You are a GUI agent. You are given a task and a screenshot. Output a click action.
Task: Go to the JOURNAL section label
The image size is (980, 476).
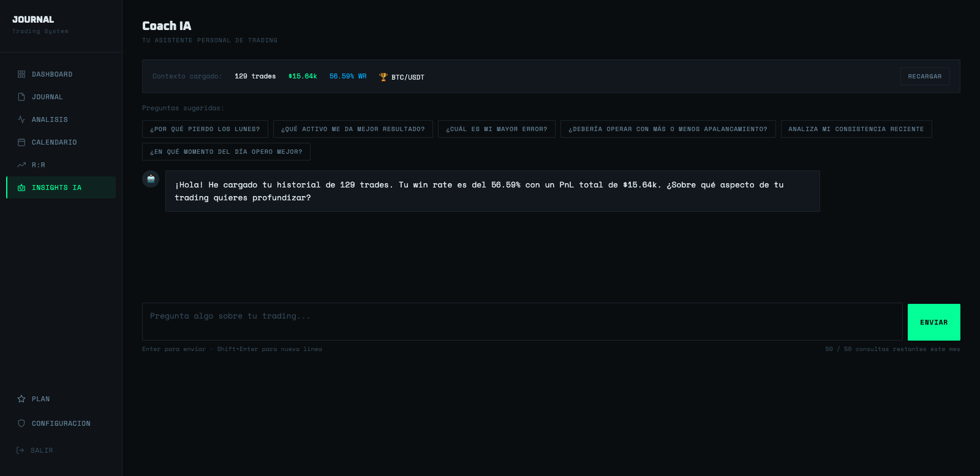tap(47, 97)
